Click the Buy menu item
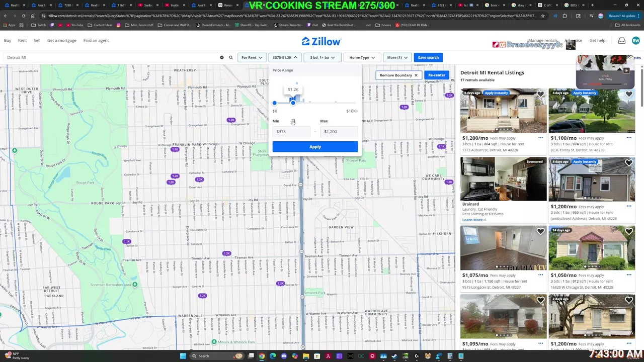The image size is (644, 362). coord(8,41)
